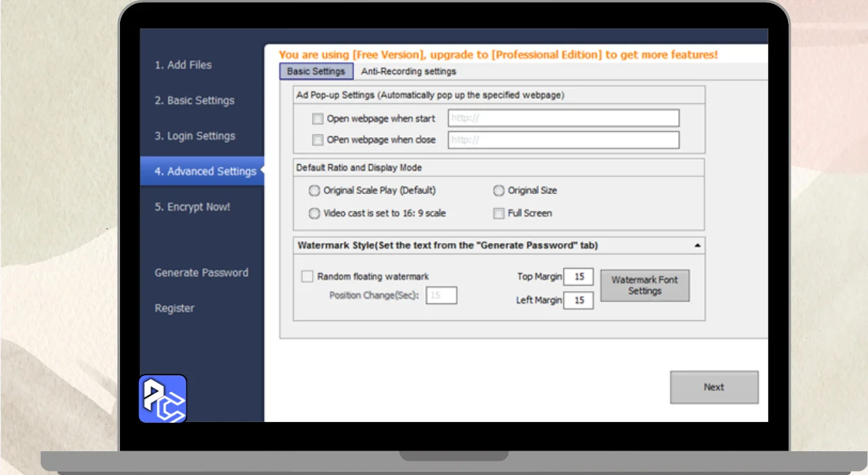Enable Open webpage when start checkbox
868x475 pixels.
pyautogui.click(x=317, y=119)
